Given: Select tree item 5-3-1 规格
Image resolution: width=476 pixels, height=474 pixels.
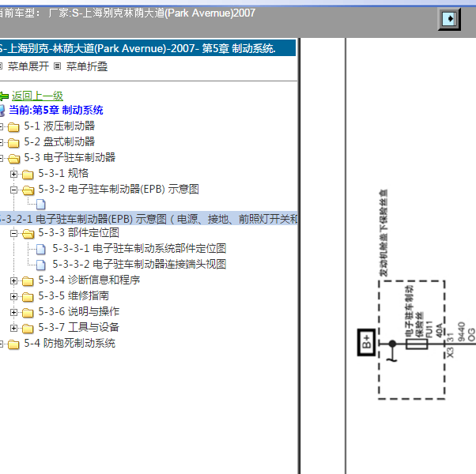Looking at the screenshot, I should [x=63, y=173].
